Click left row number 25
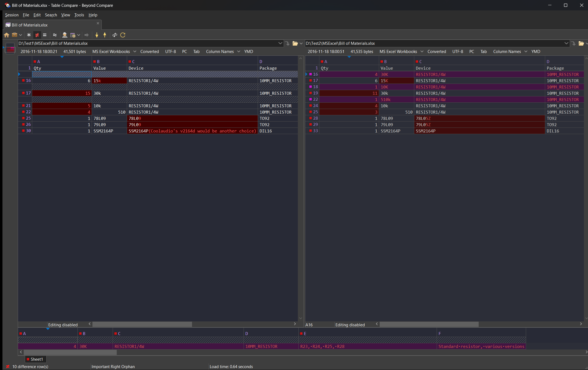Screen dimensions: 588x370 pos(28,118)
